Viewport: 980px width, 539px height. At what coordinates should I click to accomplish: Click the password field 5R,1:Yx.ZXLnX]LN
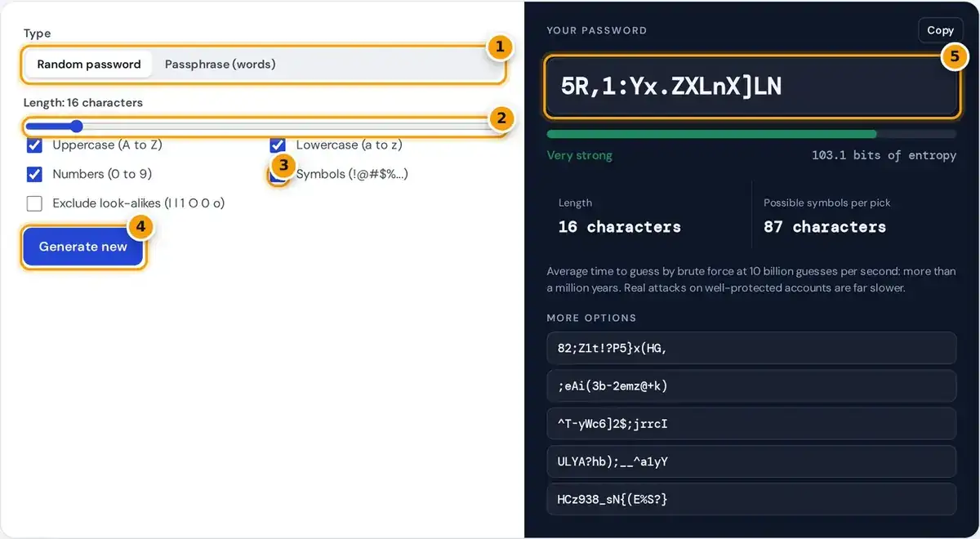(751, 87)
